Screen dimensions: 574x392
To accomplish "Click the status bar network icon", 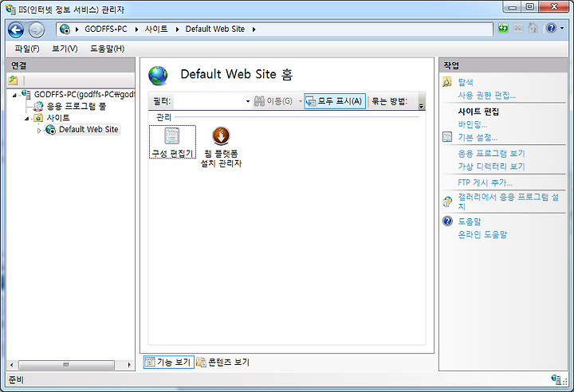I will click(x=556, y=379).
